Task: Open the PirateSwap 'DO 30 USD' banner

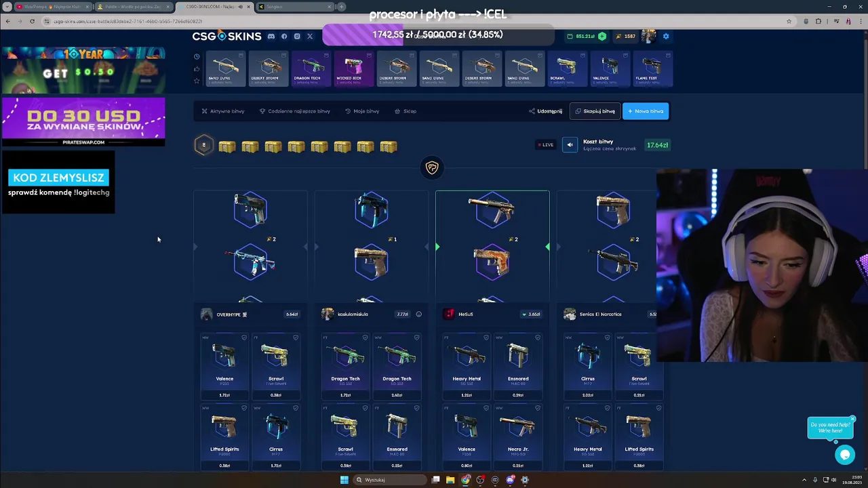Action: [83, 122]
